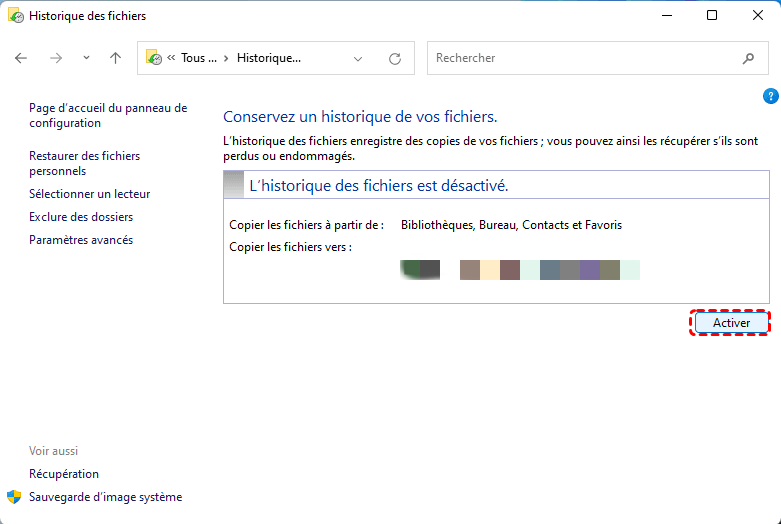
Task: Select the 'Tous ...' breadcrumb segment
Action: coord(199,58)
